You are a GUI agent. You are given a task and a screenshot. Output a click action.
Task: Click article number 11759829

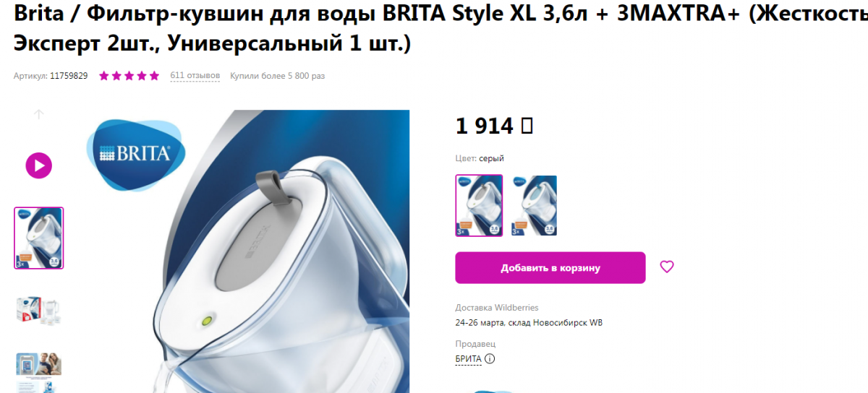[69, 76]
